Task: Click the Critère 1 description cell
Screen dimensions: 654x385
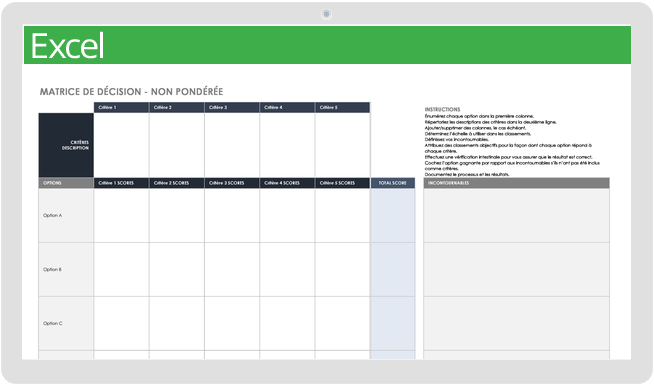Action: coord(121,145)
